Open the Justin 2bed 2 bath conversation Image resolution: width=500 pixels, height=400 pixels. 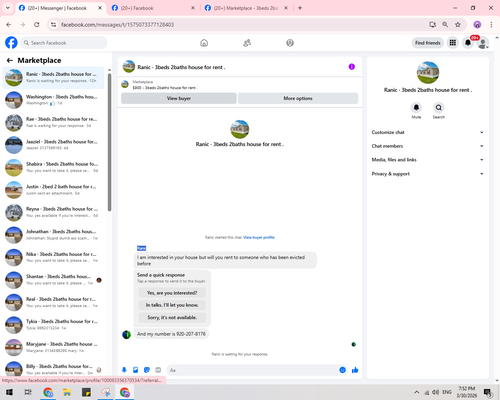(53, 190)
